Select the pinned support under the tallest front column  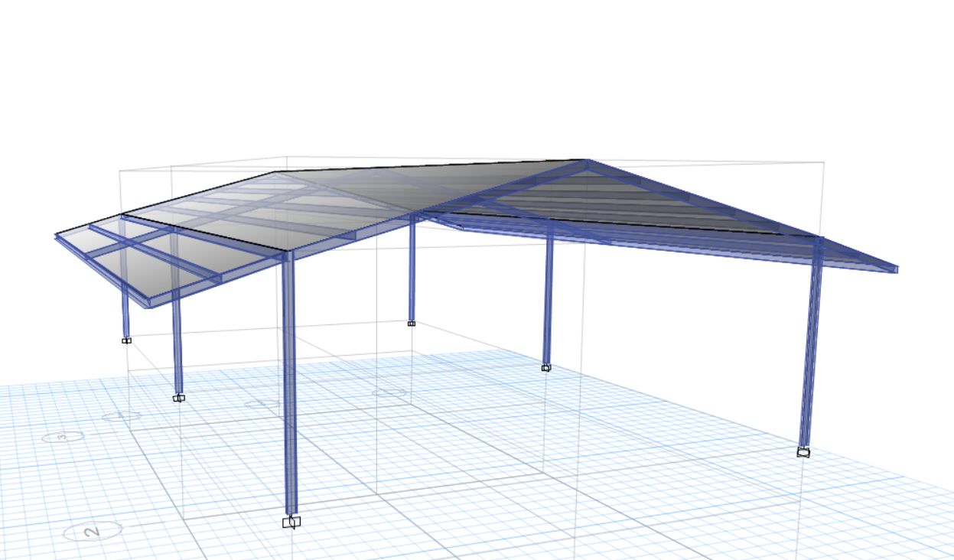pos(291,522)
